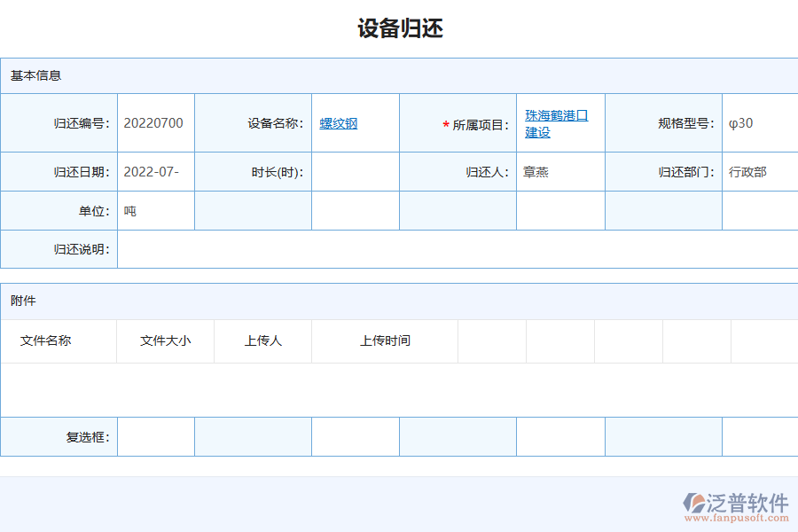Collapse the 附件 section header

point(22,301)
